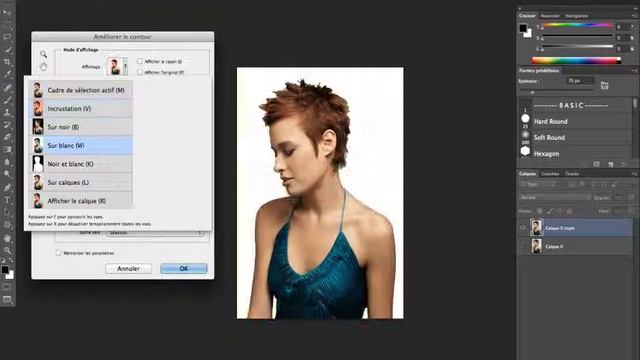This screenshot has height=360, width=640.
Task: Click foreground color swatch in Couleur panel
Action: [523, 28]
